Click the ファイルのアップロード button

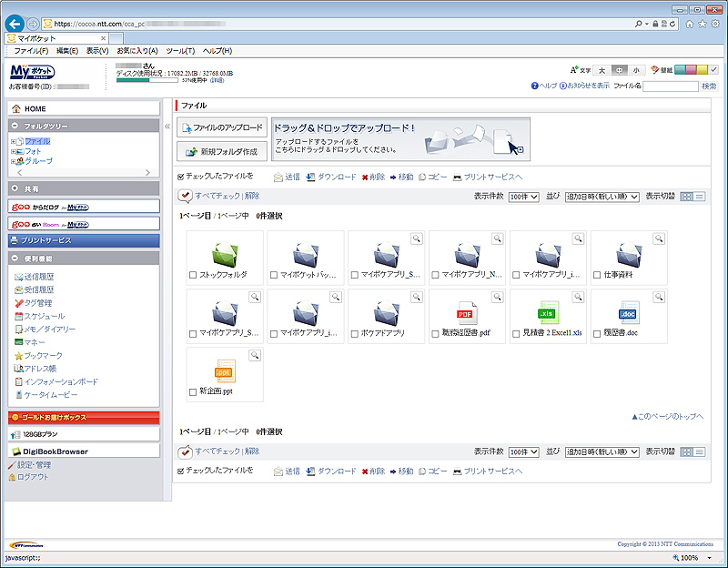pyautogui.click(x=222, y=127)
